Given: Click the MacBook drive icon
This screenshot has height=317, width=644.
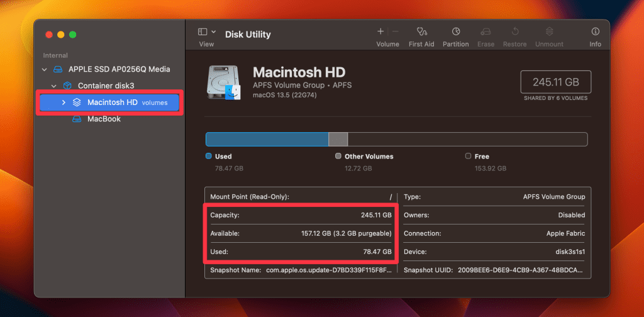Looking at the screenshot, I should pos(77,119).
